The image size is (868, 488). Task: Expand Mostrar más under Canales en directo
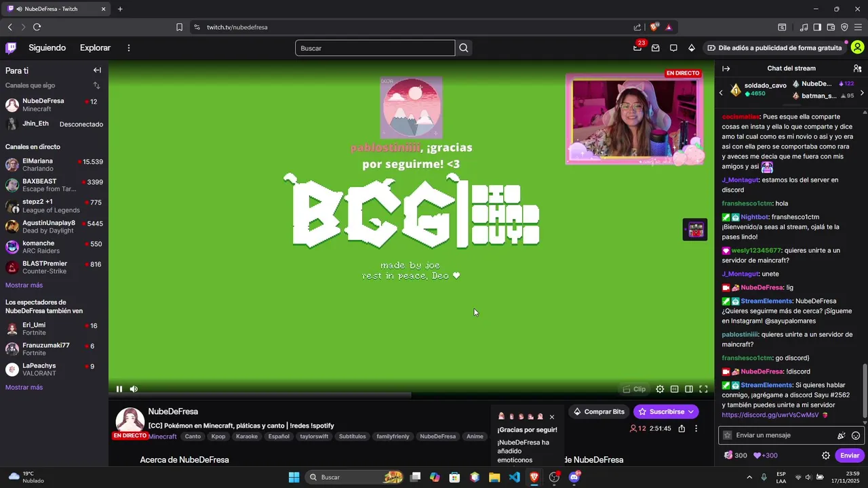(24, 285)
